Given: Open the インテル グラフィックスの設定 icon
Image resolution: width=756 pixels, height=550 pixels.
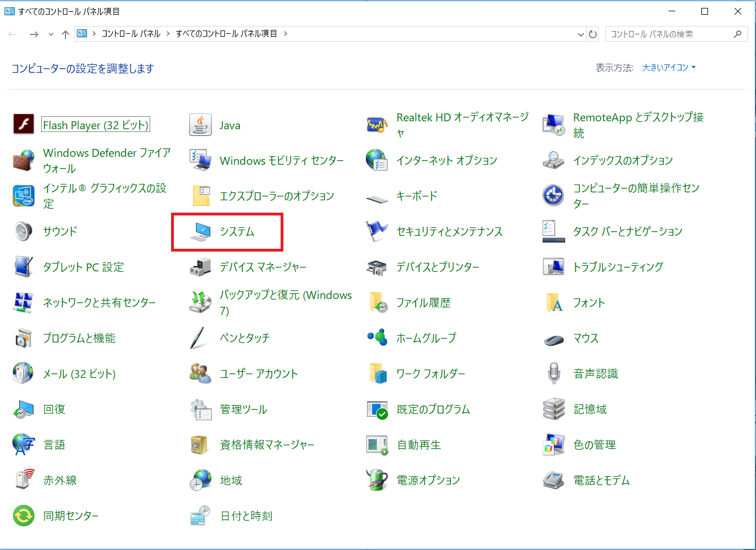Looking at the screenshot, I should pos(24,196).
